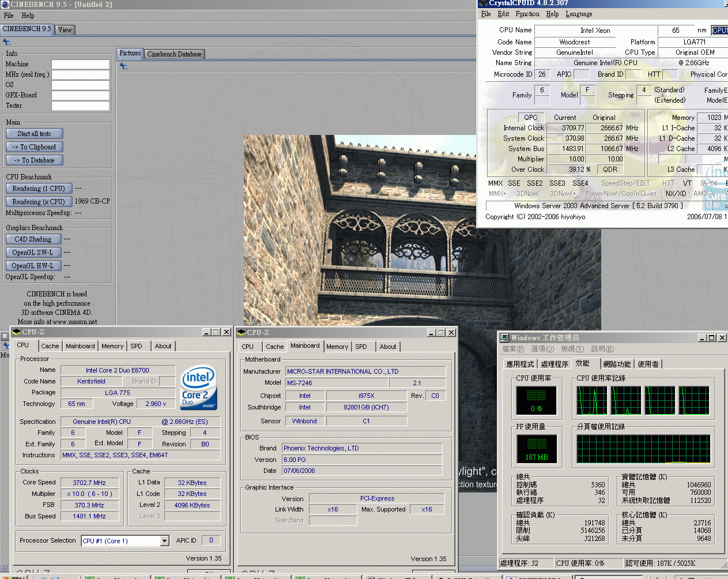Click the CrystalCPUID title bar icon
The image size is (728, 579).
pos(484,3)
